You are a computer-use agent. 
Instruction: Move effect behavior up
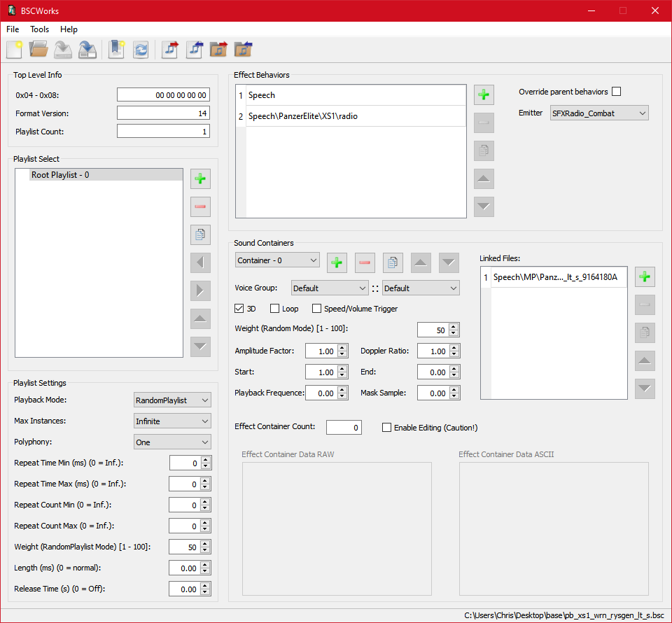tap(484, 178)
